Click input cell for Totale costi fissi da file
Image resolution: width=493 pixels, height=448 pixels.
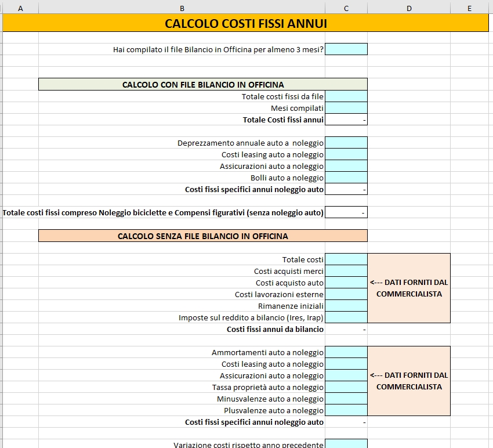[x=346, y=96]
